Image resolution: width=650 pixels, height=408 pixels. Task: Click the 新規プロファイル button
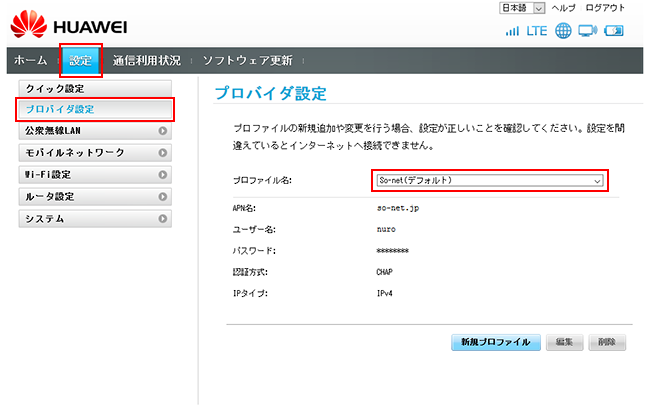click(496, 342)
